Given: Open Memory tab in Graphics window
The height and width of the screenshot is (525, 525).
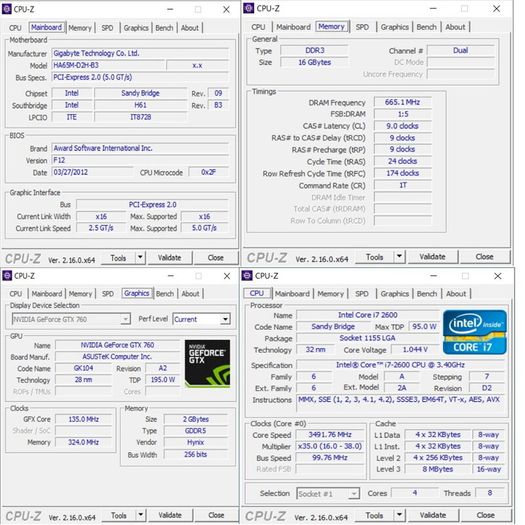Looking at the screenshot, I should pos(80,294).
